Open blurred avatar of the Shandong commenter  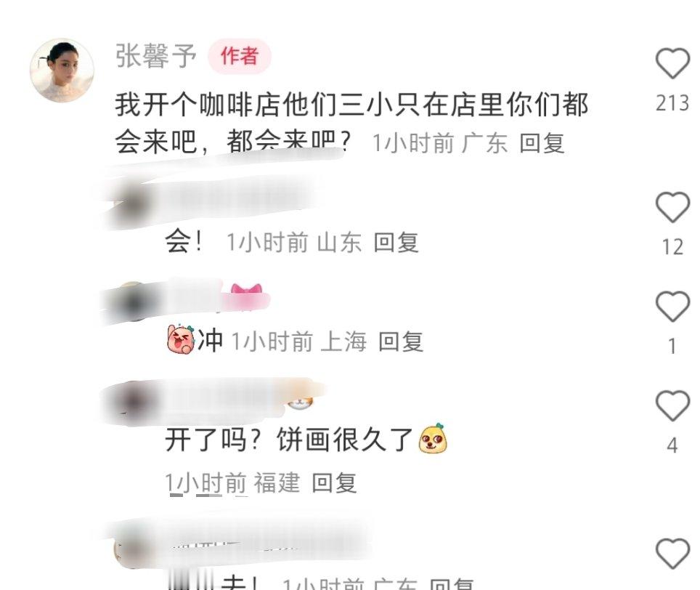click(x=131, y=206)
